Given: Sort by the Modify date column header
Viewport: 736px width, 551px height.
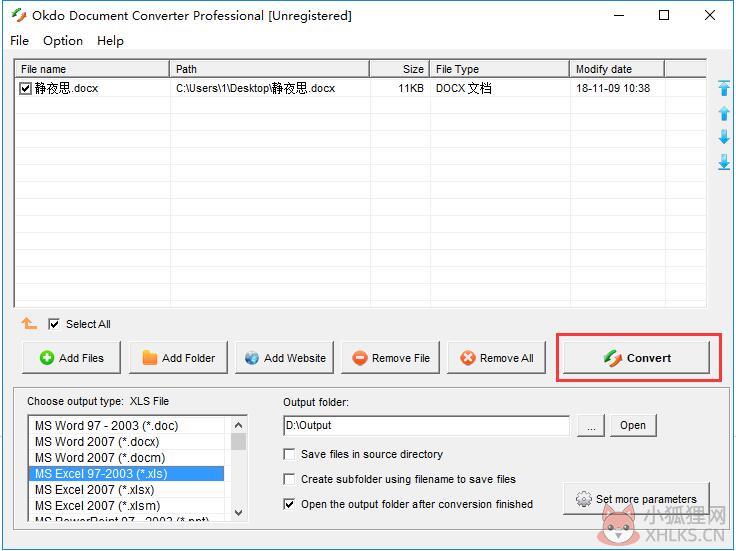Looking at the screenshot, I should click(617, 69).
